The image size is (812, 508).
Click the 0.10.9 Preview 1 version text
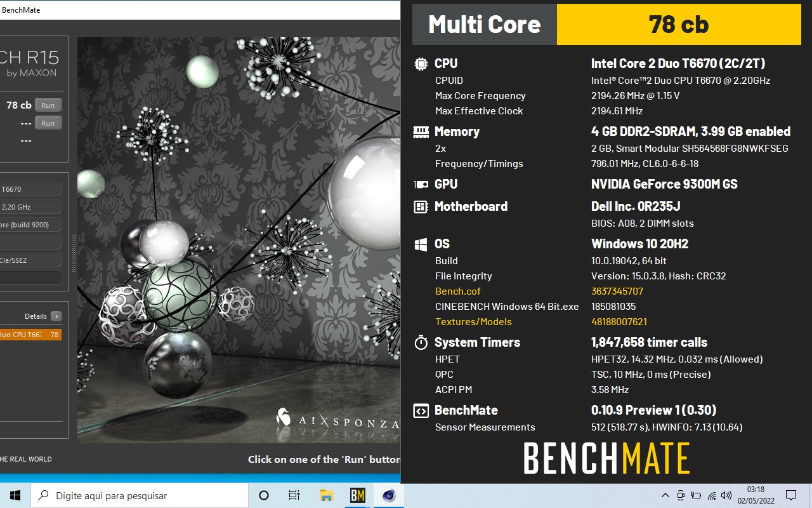pyautogui.click(x=653, y=410)
